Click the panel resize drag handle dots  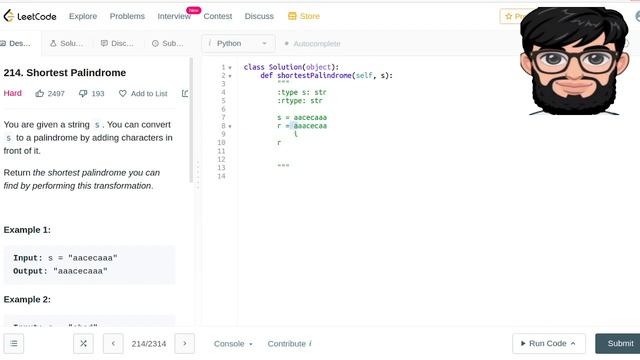(198, 176)
